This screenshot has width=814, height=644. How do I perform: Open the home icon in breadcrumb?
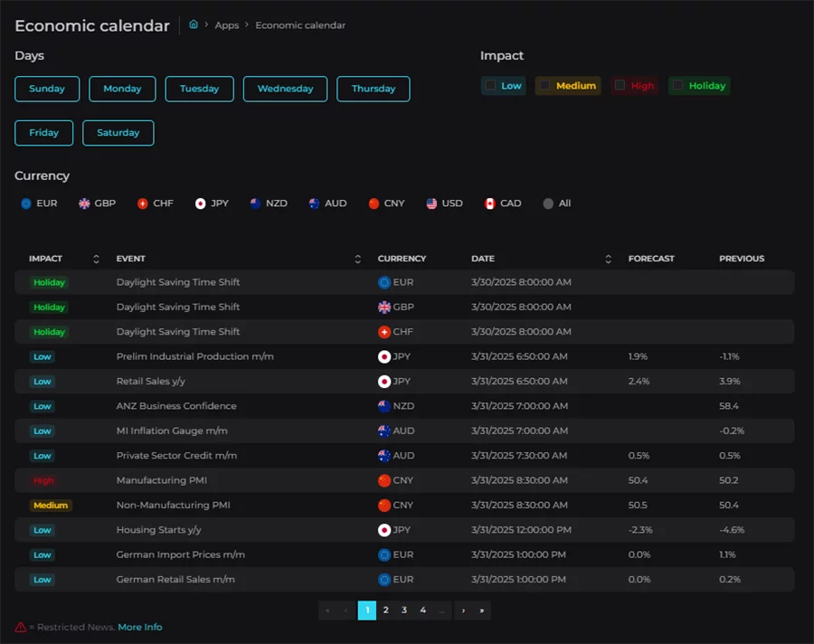(x=194, y=24)
